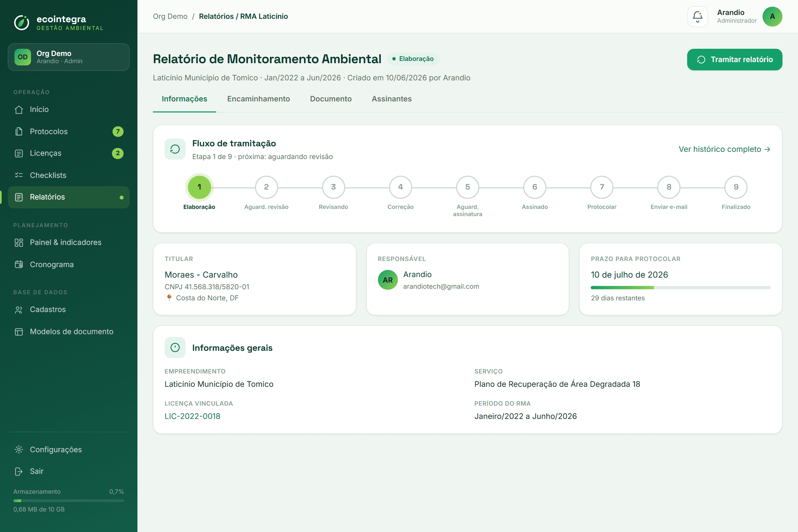Open Configurações from the sidebar
This screenshot has width=798, height=532.
click(68, 449)
